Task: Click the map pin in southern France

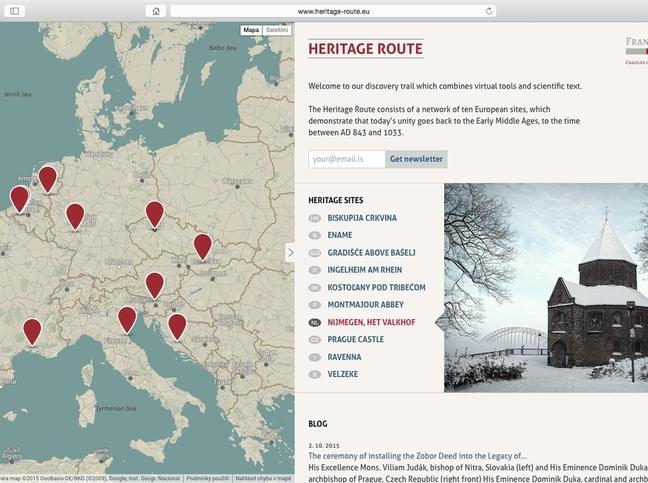Action: pos(32,330)
